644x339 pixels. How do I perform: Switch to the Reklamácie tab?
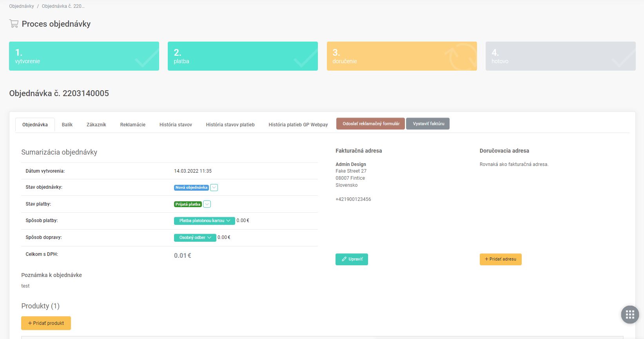pyautogui.click(x=132, y=125)
